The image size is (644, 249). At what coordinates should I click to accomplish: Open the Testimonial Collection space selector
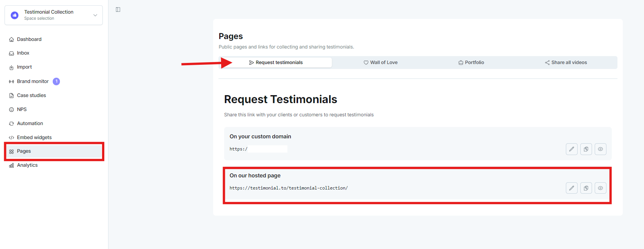(x=53, y=15)
